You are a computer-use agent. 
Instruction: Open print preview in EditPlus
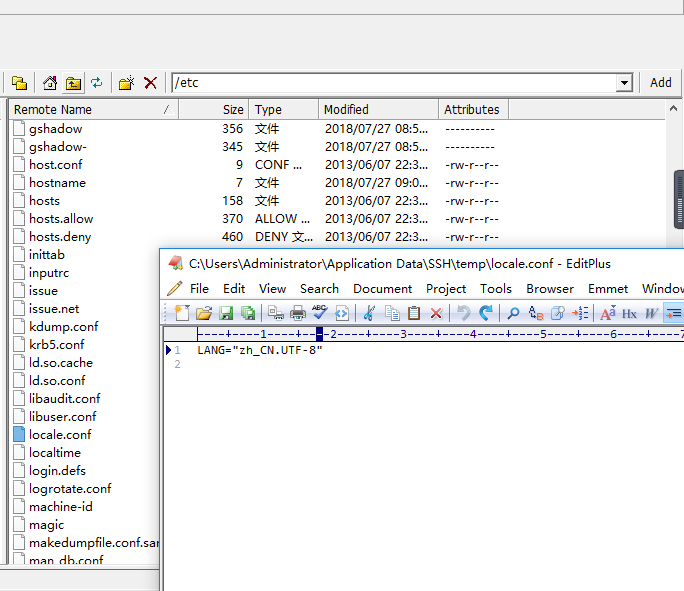(276, 313)
